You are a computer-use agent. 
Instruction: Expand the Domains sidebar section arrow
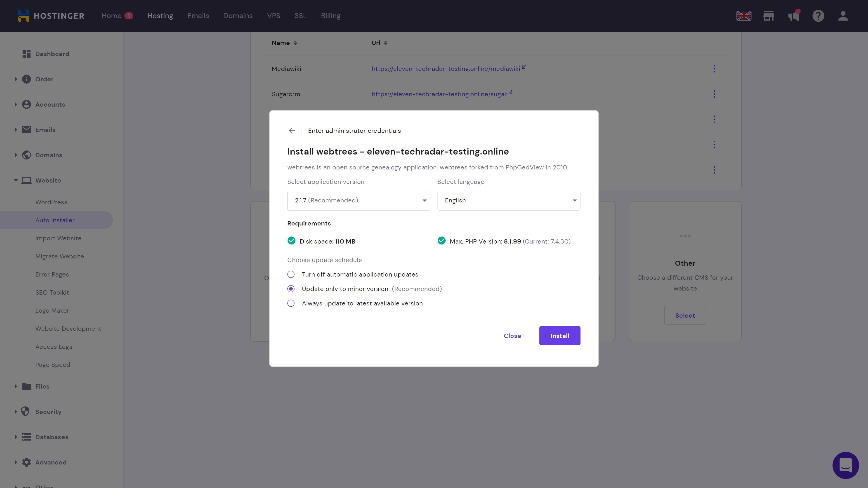(16, 155)
